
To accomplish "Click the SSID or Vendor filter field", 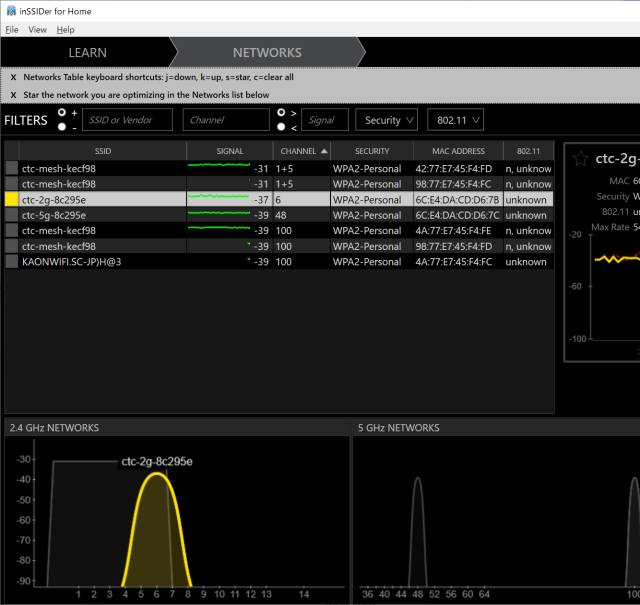I will tap(127, 120).
